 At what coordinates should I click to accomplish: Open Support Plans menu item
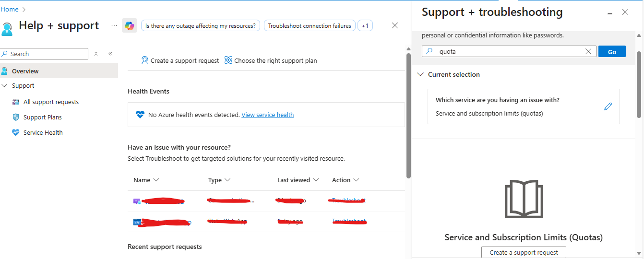click(42, 118)
